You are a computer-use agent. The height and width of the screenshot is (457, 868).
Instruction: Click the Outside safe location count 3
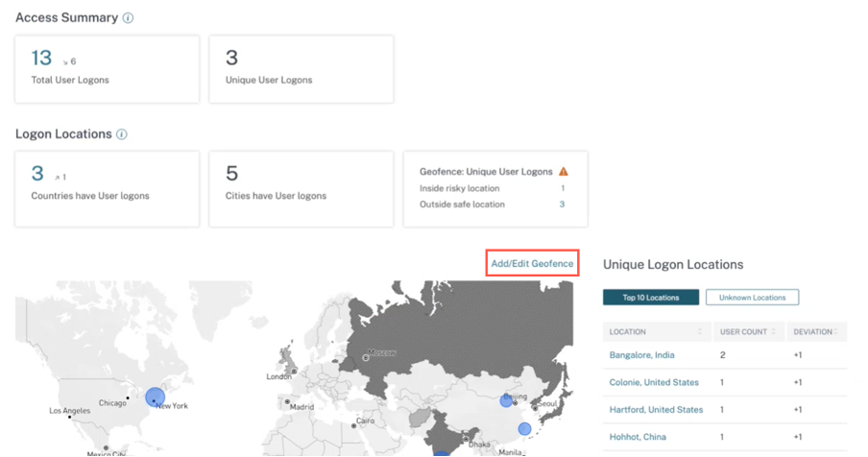pos(562,204)
